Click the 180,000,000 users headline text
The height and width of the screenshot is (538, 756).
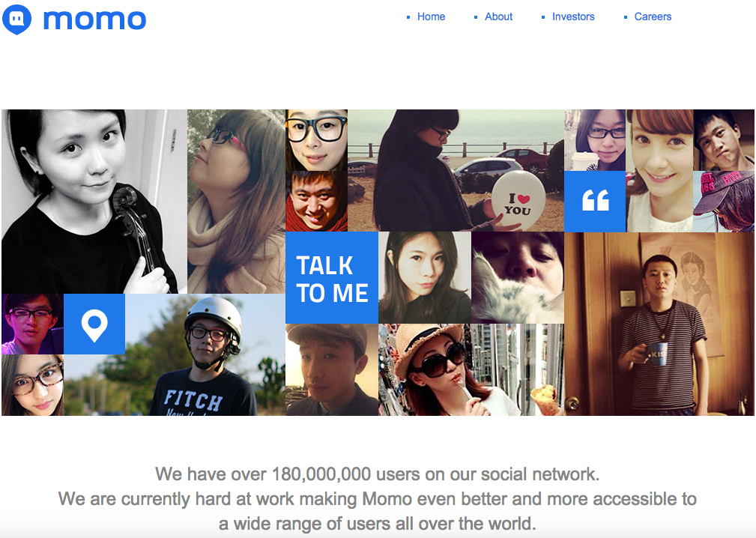click(378, 474)
